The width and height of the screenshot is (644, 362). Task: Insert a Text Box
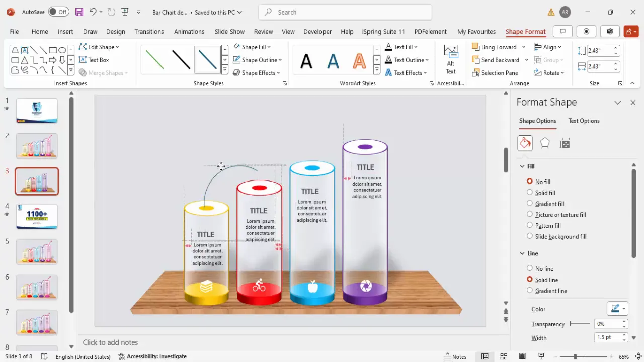[94, 60]
